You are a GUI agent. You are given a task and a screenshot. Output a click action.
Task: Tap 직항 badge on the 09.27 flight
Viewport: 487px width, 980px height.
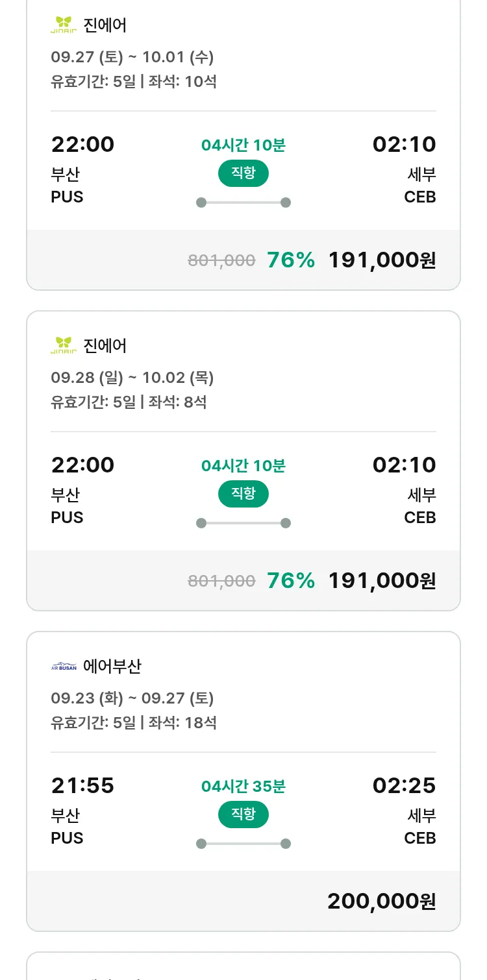click(243, 173)
